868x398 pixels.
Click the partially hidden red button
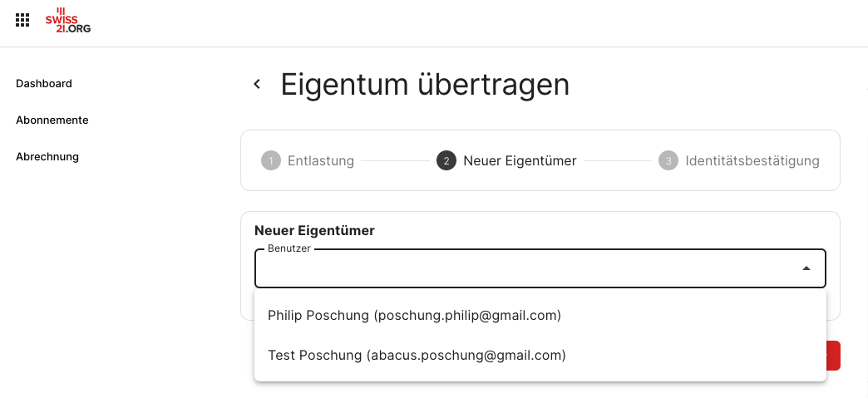pos(834,356)
